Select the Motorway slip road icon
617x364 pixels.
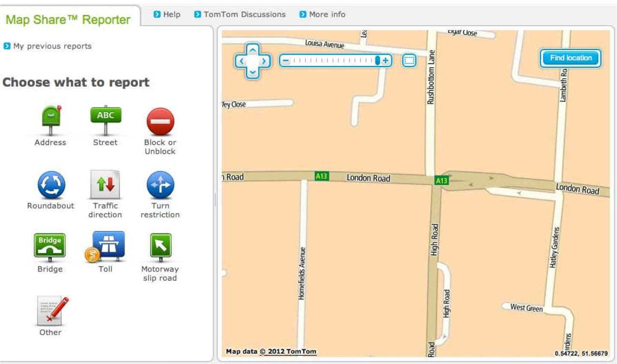[x=160, y=247]
